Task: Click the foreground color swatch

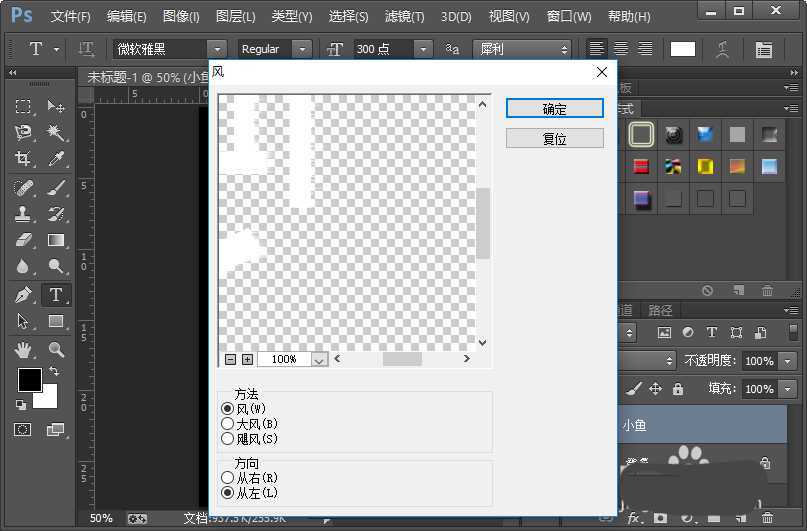Action: click(x=29, y=380)
